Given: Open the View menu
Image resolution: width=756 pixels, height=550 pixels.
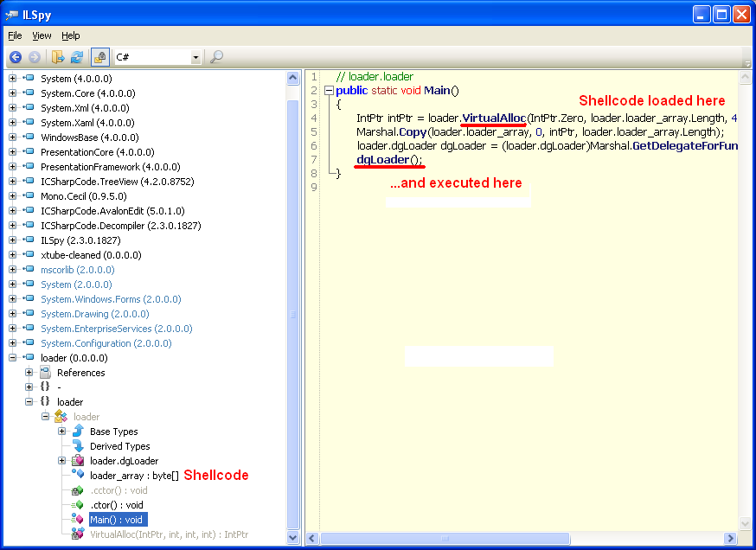Looking at the screenshot, I should 42,35.
